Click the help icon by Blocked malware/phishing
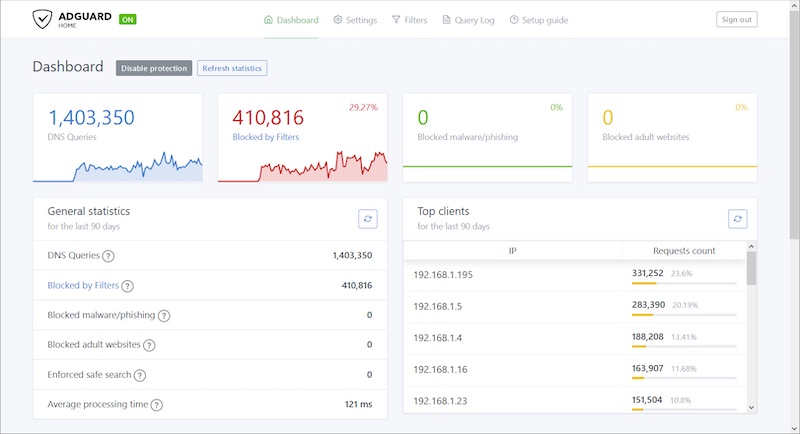Viewport: 800px width, 434px height. pos(164,316)
